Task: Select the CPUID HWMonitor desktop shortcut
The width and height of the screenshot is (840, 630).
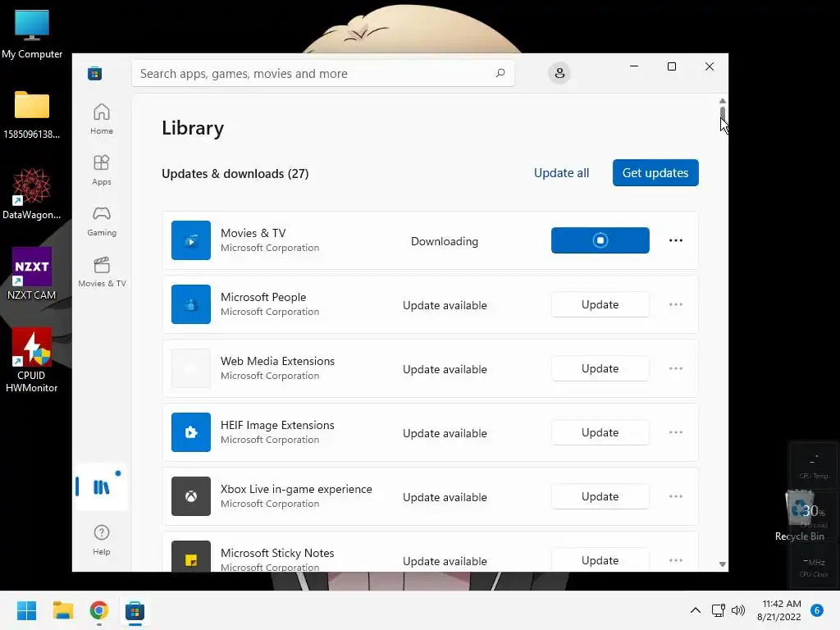Action: click(x=32, y=360)
